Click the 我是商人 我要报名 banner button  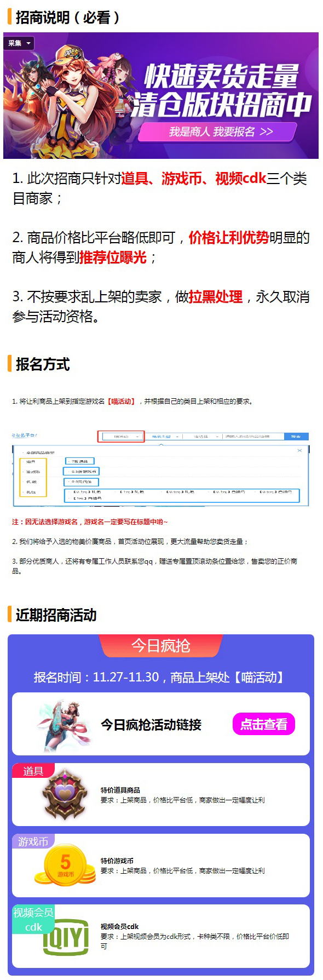click(217, 132)
